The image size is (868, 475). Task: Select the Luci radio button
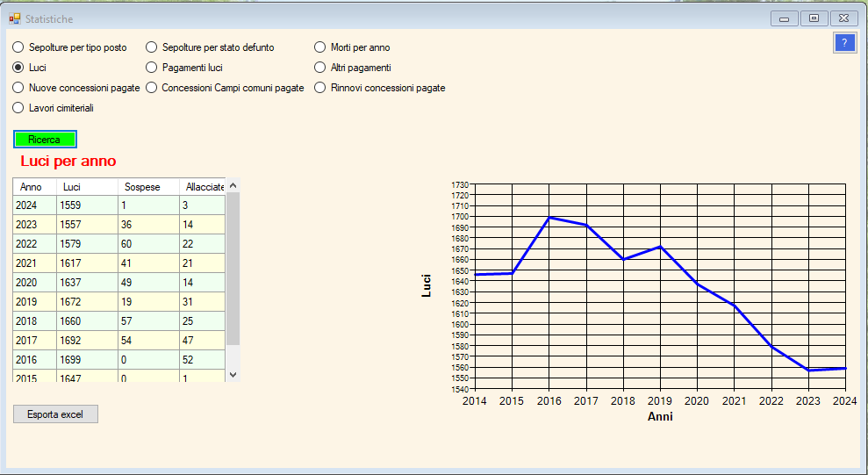pos(18,68)
